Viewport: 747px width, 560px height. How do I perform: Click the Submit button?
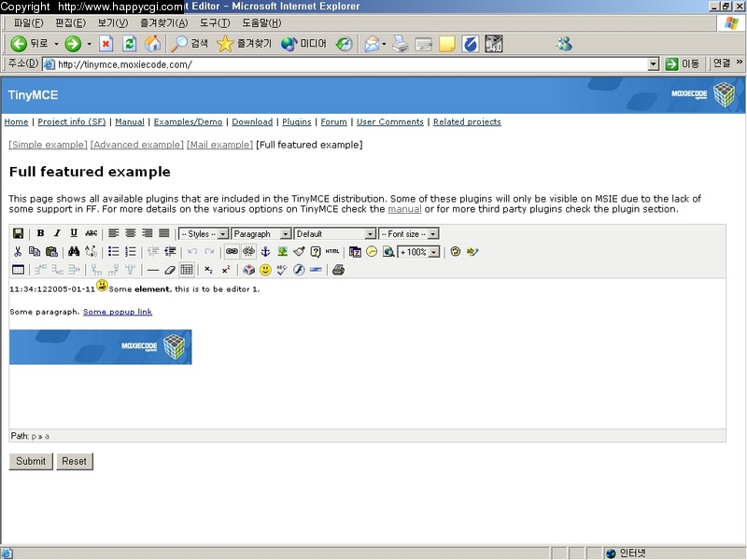tap(31, 461)
